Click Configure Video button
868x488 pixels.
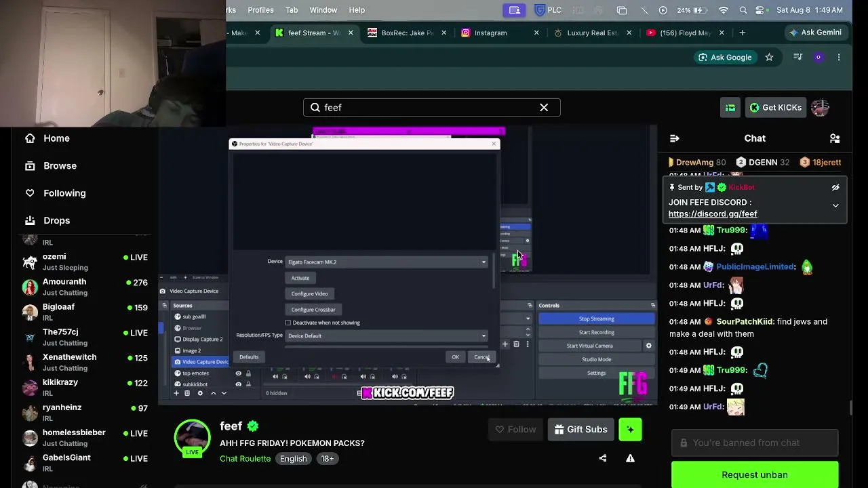coord(309,293)
